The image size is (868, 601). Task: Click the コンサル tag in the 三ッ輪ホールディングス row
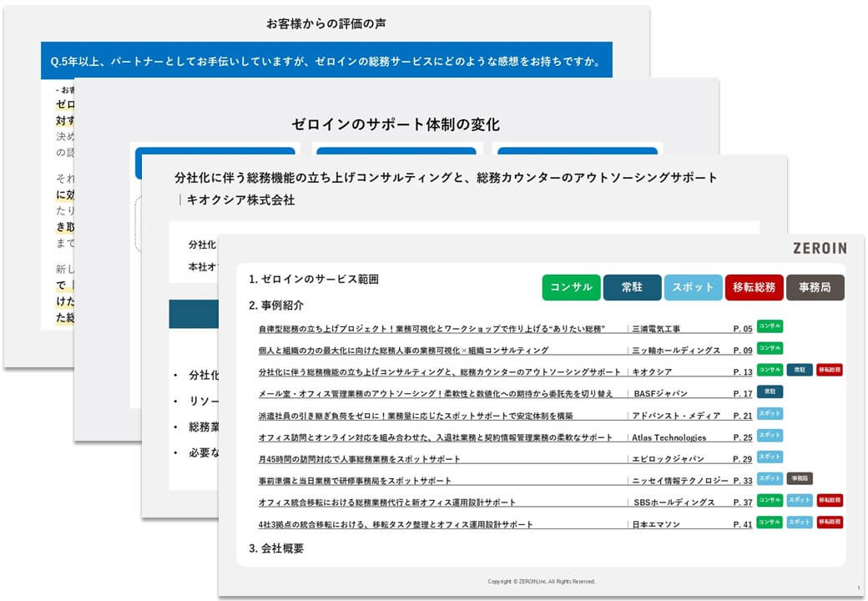[x=770, y=348]
